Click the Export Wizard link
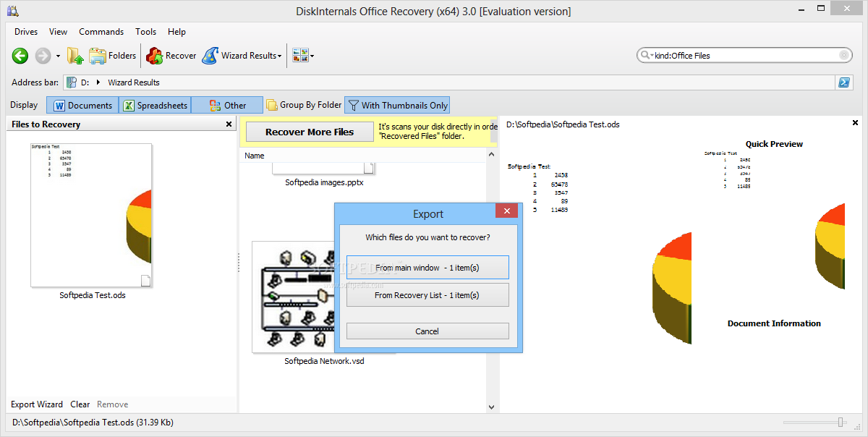868x437 pixels. 37,404
